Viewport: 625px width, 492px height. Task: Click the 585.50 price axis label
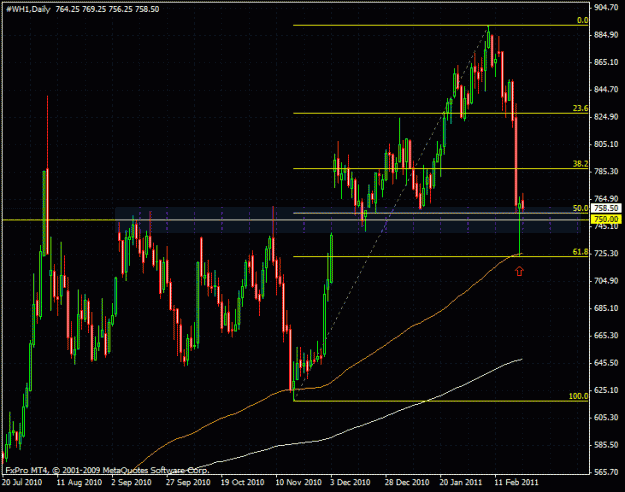click(x=606, y=445)
